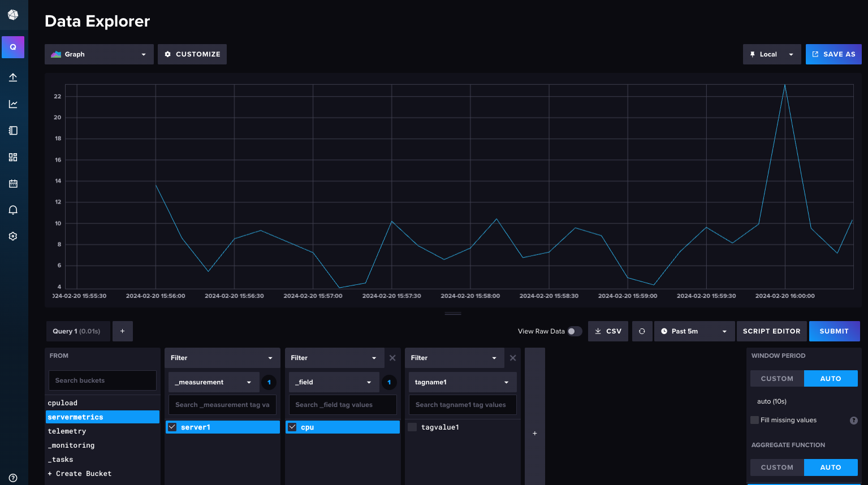Toggle the View Raw Data switch
The height and width of the screenshot is (485, 868).
point(576,332)
